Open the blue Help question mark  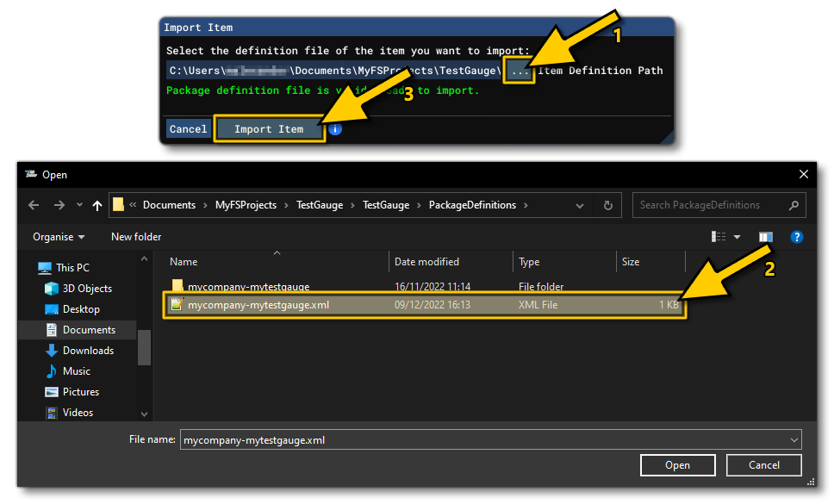pyautogui.click(x=796, y=237)
